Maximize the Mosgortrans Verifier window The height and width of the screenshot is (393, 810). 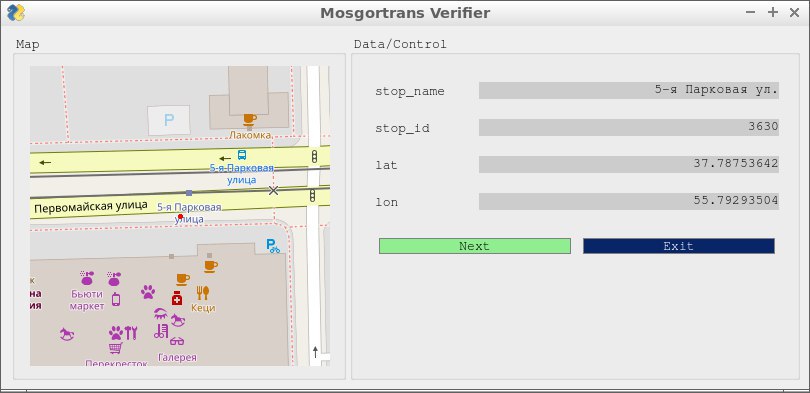coord(773,12)
